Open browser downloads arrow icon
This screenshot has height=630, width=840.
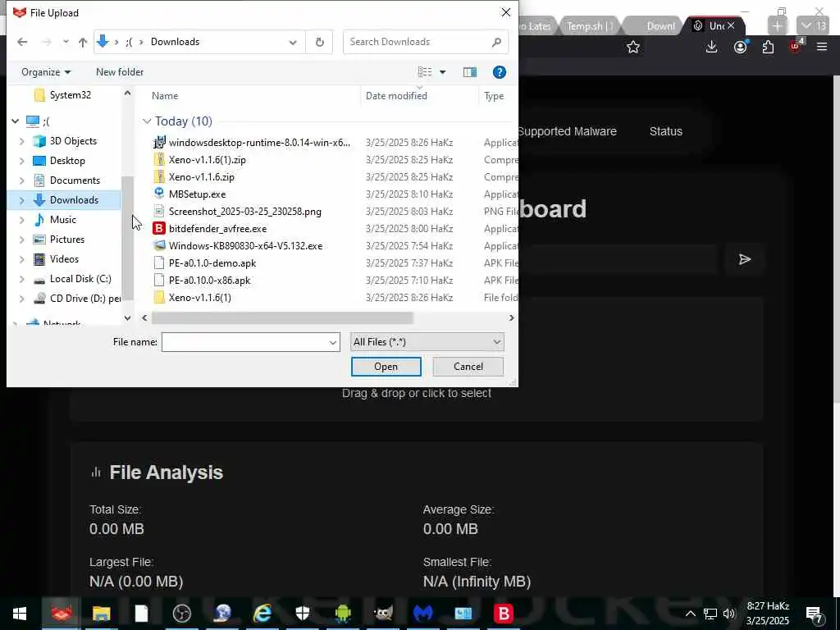point(711,47)
